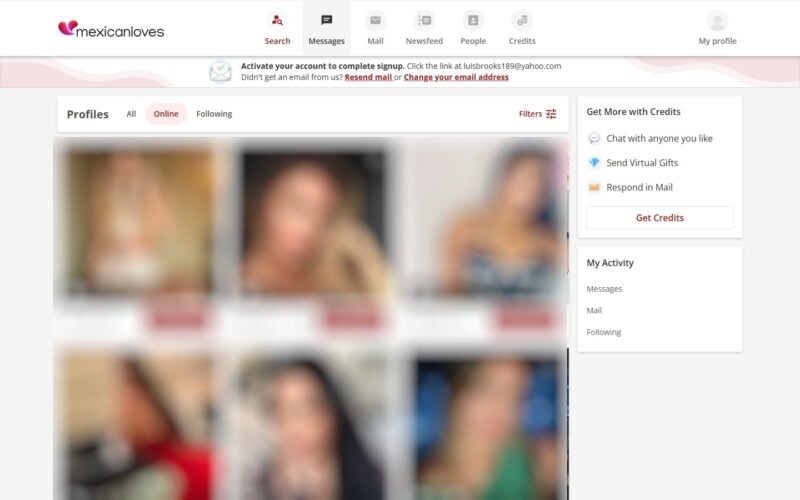Viewport: 800px width, 500px height.
Task: Click the Get Credits button
Action: pos(660,218)
